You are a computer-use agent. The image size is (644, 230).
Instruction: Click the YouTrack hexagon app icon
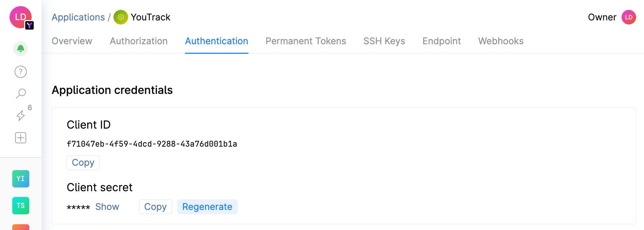[x=120, y=17]
